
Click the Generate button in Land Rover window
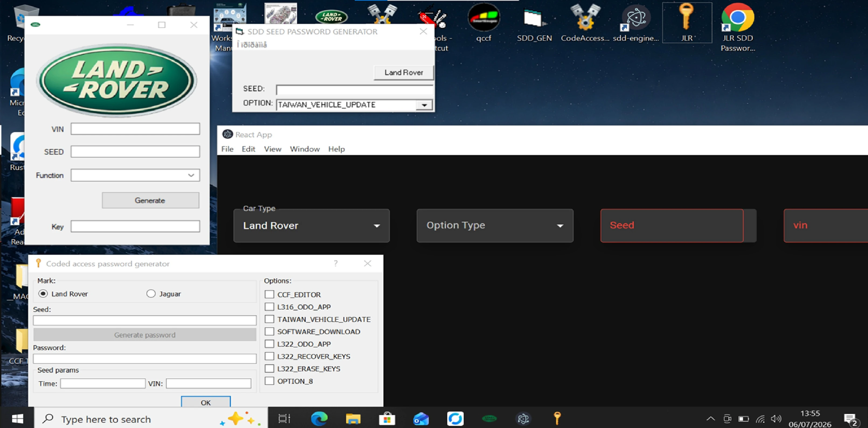point(150,200)
